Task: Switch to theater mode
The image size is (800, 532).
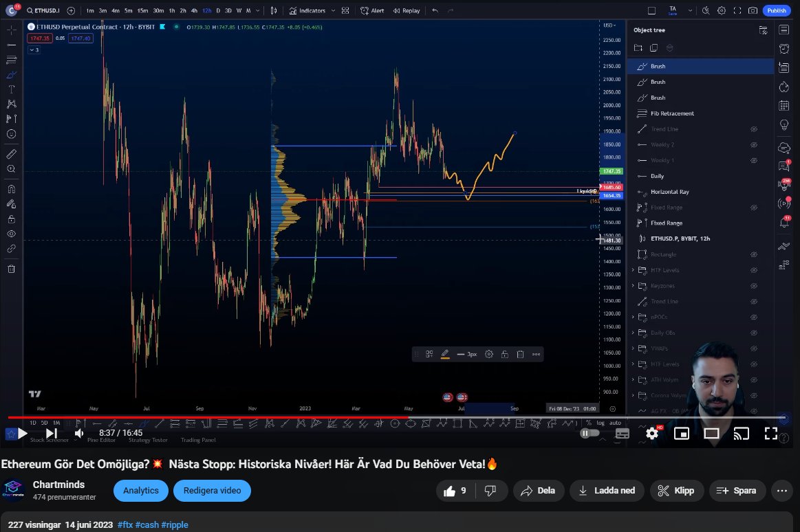Action: [711, 434]
